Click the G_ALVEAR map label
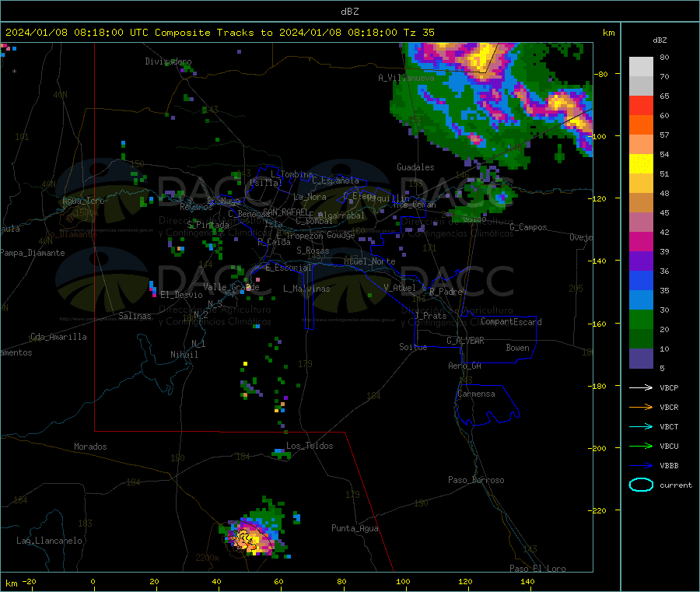This screenshot has width=700, height=592. (x=465, y=341)
